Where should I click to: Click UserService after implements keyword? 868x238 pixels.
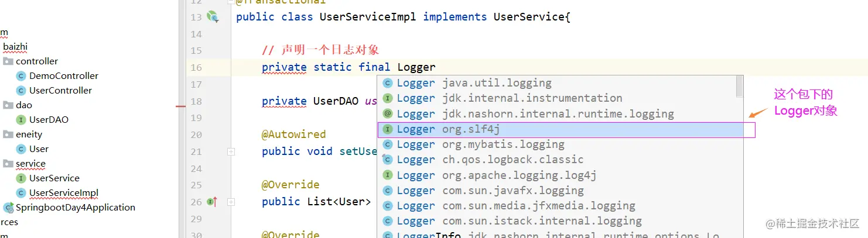click(529, 17)
